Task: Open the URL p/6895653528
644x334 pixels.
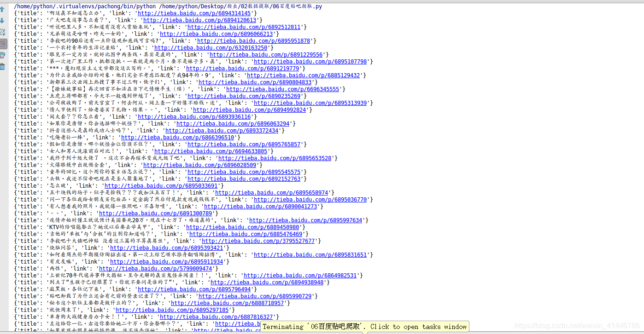Action: (x=275, y=158)
